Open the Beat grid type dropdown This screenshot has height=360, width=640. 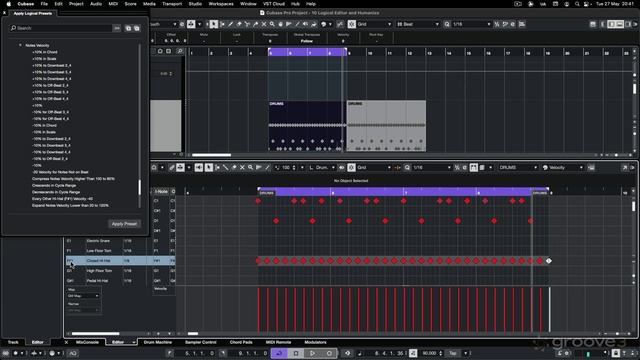click(418, 24)
